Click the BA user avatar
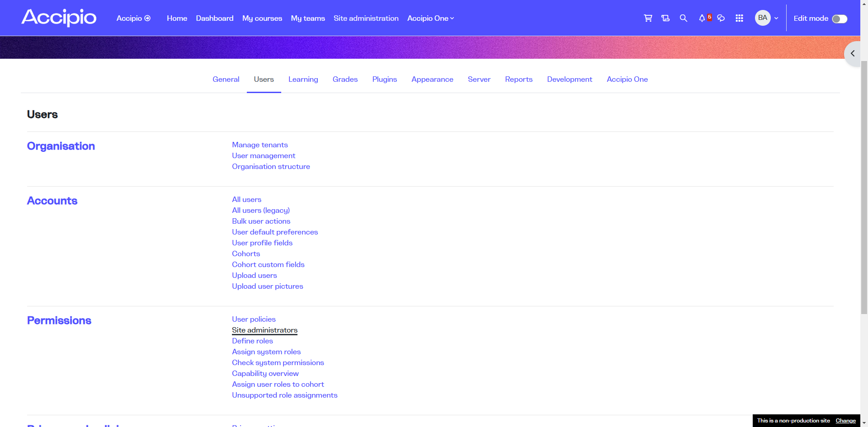The height and width of the screenshot is (427, 868). pos(763,18)
